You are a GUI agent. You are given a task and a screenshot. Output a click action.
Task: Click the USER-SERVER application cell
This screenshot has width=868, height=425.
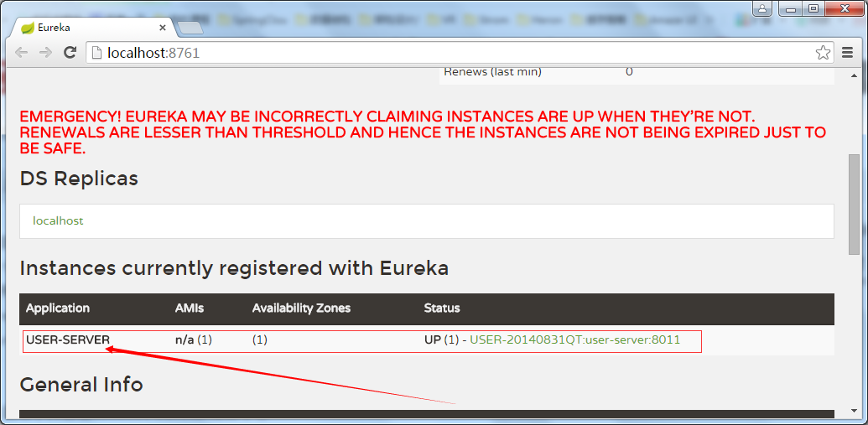[68, 339]
